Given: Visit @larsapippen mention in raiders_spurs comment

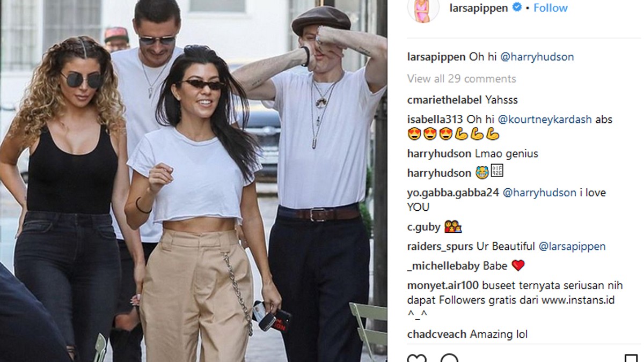Looking at the screenshot, I should coord(572,247).
